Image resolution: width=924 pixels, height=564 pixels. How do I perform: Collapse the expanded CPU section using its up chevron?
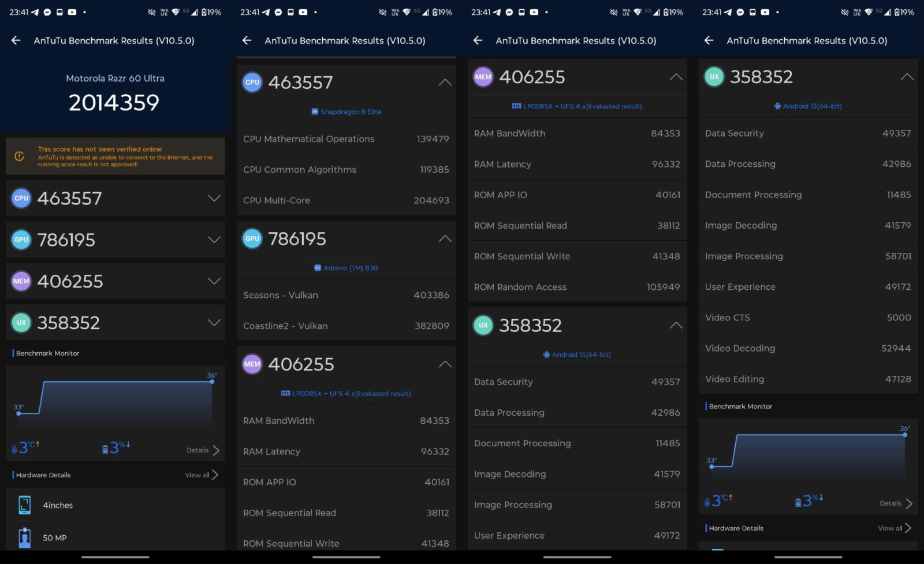(445, 83)
